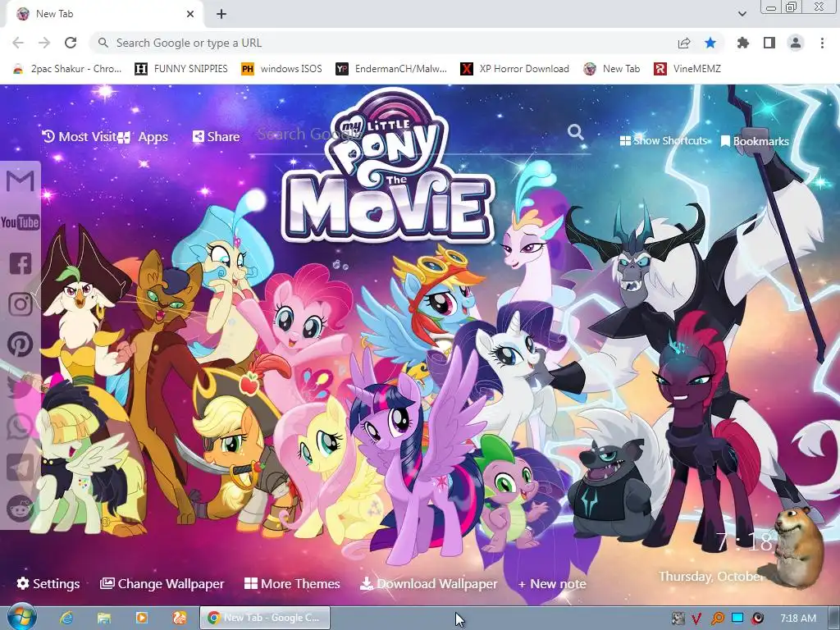
Task: Click the 7:18 clock widget
Action: [743, 542]
